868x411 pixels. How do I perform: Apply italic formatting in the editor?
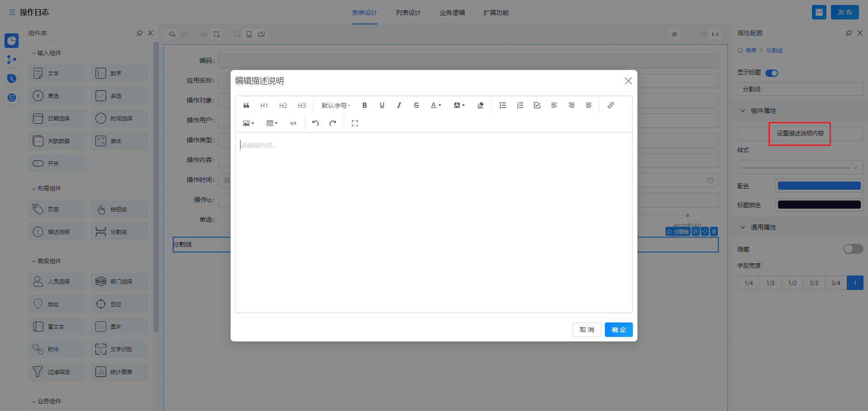399,105
